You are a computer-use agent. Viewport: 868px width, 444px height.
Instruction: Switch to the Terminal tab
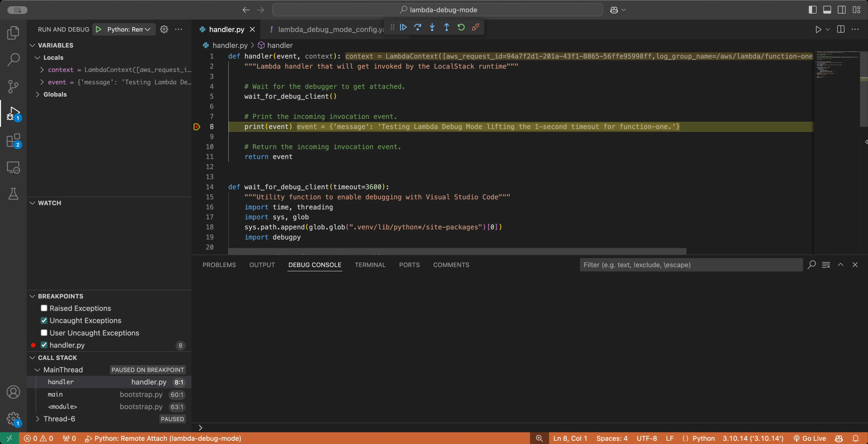coord(370,265)
